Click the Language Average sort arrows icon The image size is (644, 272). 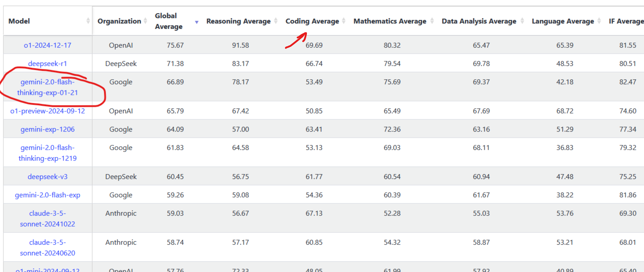[x=599, y=21]
